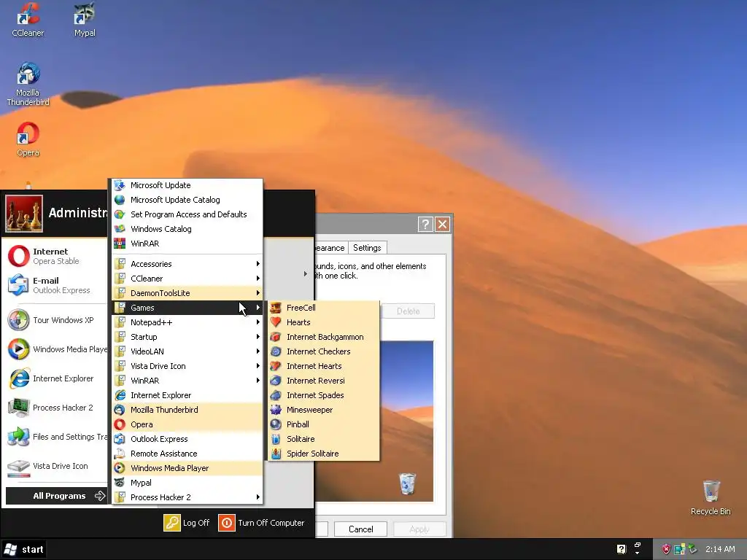This screenshot has width=747, height=560.
Task: Click the start button on taskbar
Action: coord(23,550)
